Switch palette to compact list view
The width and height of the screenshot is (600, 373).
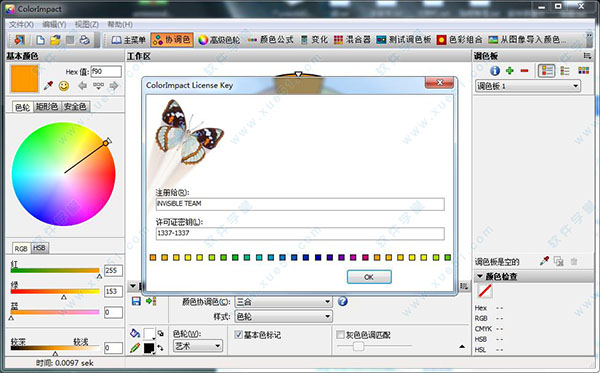565,71
